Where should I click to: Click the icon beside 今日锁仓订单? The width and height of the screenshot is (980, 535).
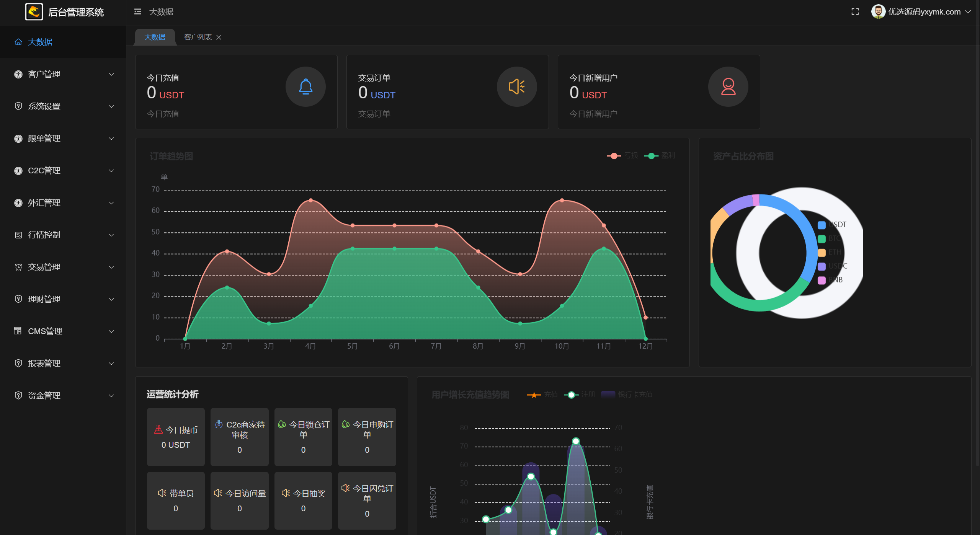(x=282, y=424)
